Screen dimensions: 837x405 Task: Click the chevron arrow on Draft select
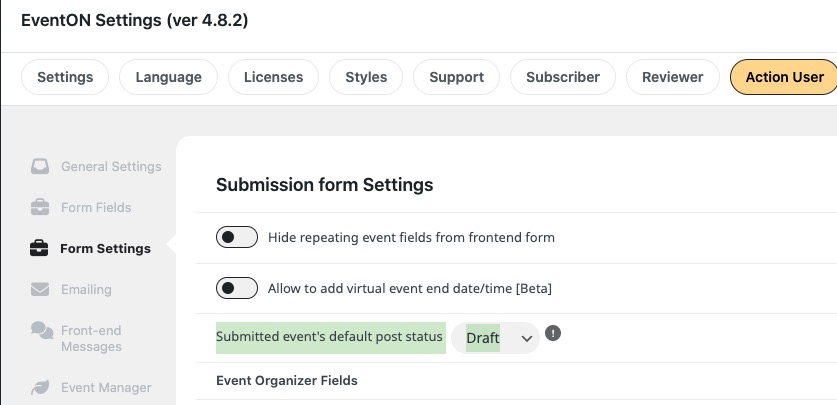click(526, 338)
